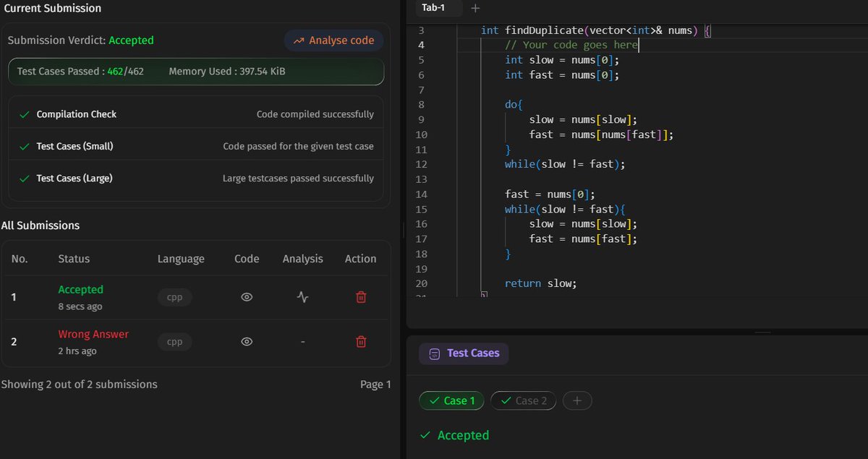View code of the Accepted submission
Screen dimensions: 868x459
tap(247, 297)
